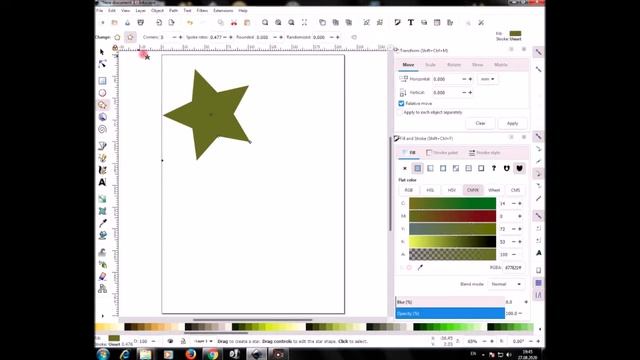Uncheck the Relative move checkbox
Image resolution: width=640 pixels, height=360 pixels.
401,104
